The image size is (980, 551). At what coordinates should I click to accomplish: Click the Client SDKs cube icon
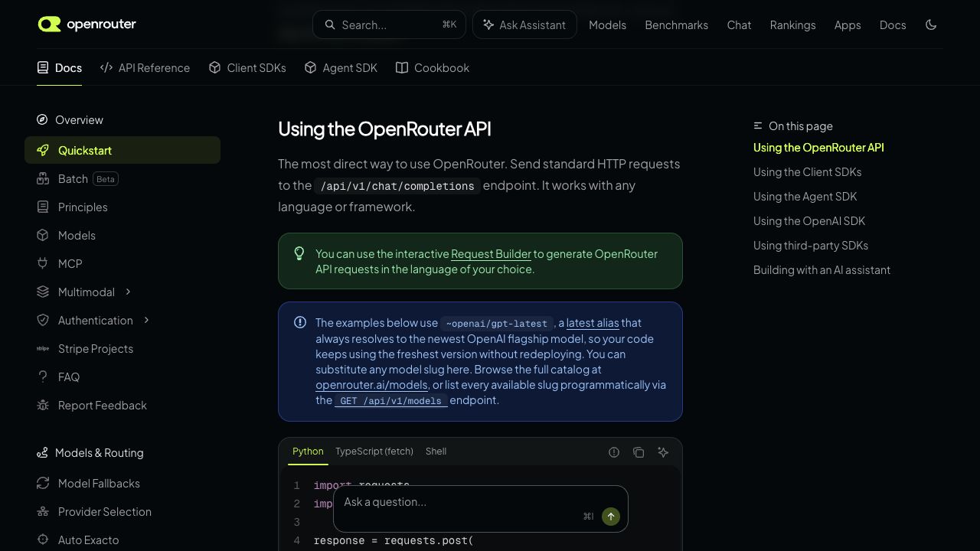pyautogui.click(x=215, y=67)
